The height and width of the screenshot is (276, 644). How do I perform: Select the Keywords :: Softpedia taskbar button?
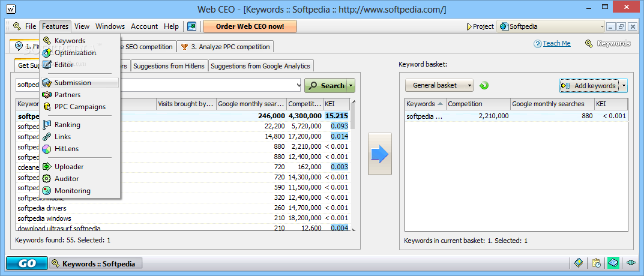pos(95,263)
